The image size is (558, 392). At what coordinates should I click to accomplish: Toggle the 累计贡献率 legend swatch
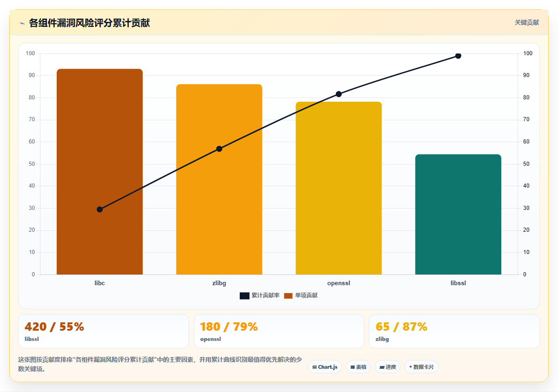[x=244, y=295]
